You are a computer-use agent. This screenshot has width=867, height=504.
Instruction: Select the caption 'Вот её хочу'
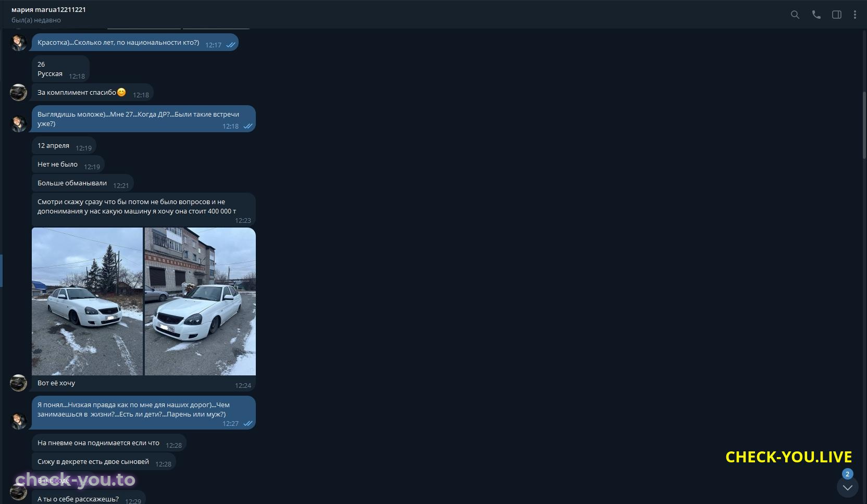point(56,383)
